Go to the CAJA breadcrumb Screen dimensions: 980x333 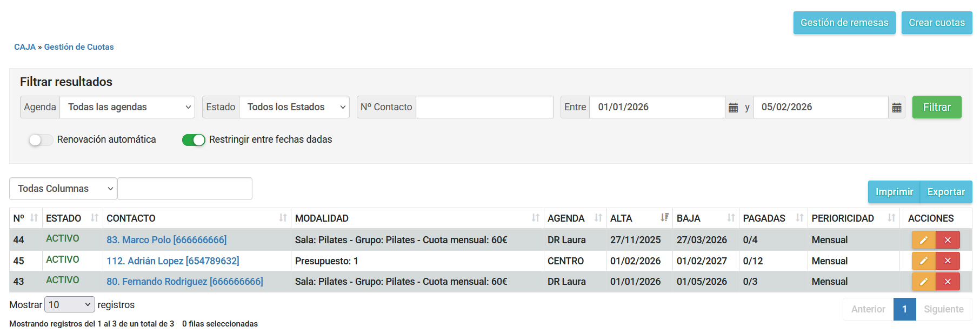pyautogui.click(x=24, y=47)
